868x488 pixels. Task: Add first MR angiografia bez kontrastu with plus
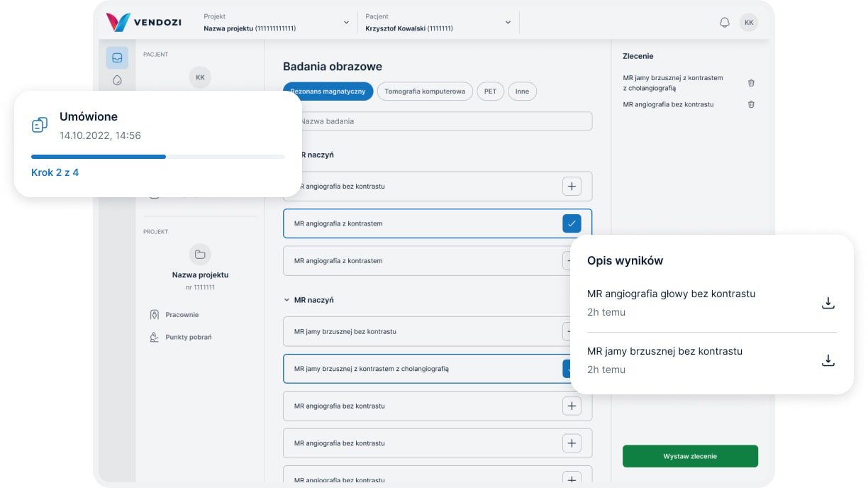tap(571, 187)
